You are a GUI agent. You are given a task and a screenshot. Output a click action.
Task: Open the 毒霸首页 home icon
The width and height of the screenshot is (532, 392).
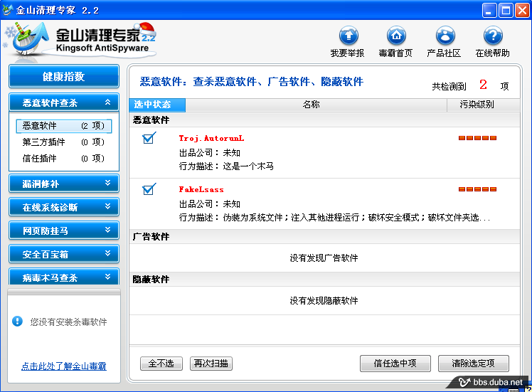pyautogui.click(x=396, y=36)
